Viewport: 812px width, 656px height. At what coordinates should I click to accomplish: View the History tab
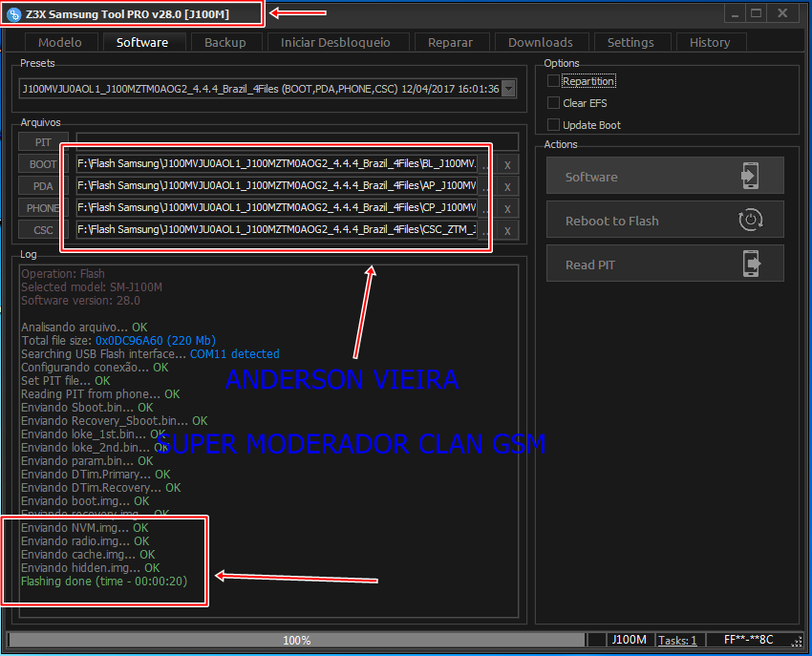710,42
